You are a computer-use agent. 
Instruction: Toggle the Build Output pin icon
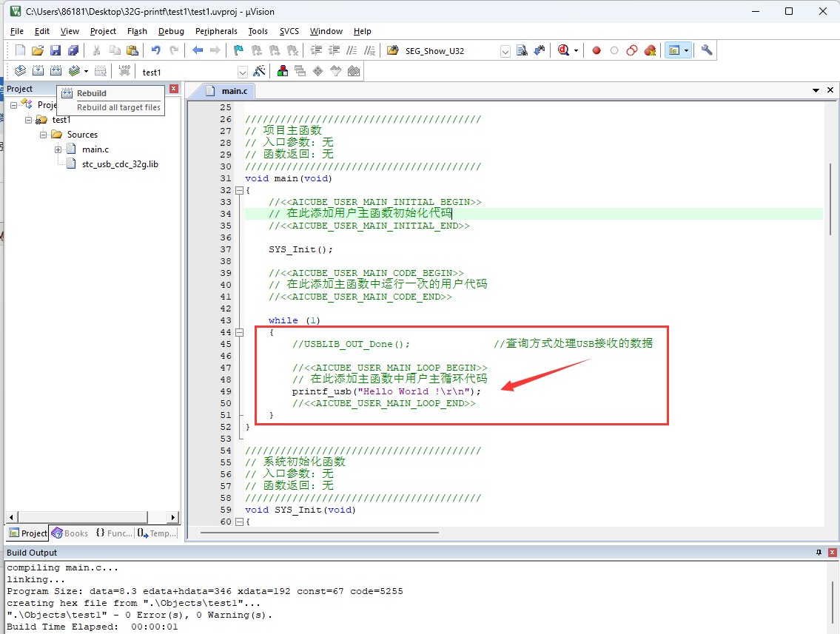tap(819, 553)
